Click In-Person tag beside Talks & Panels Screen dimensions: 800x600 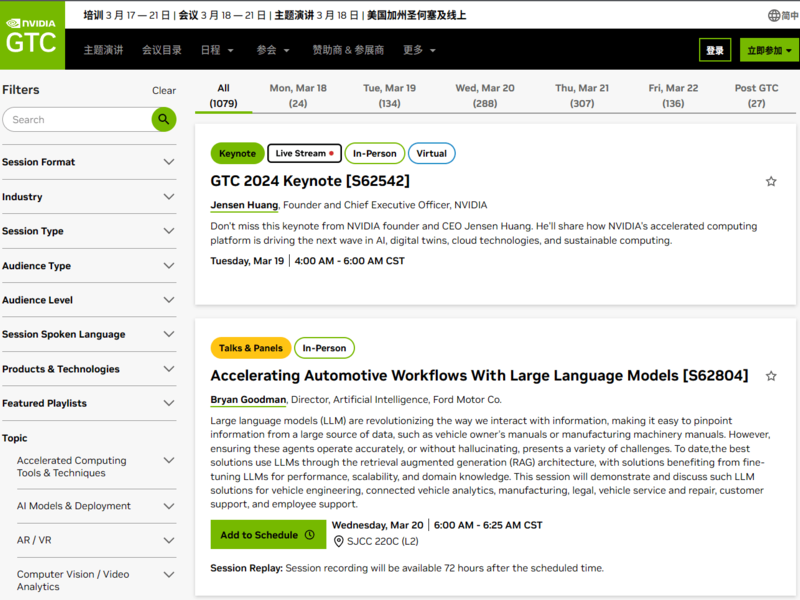point(324,348)
